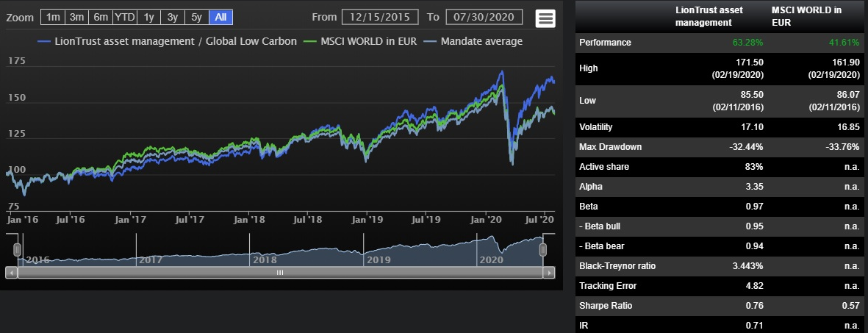Click left handle of range navigator

17,250
